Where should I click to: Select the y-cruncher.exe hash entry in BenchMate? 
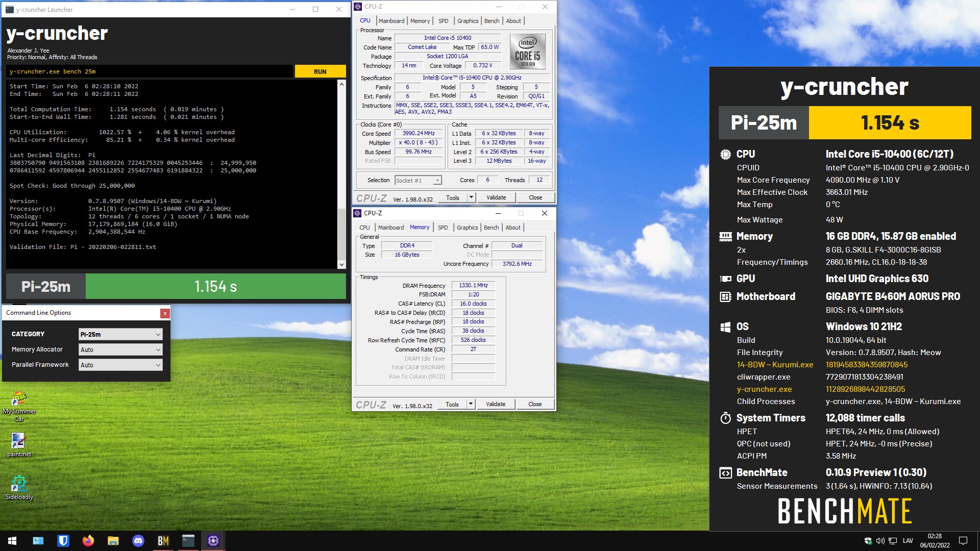(x=821, y=389)
